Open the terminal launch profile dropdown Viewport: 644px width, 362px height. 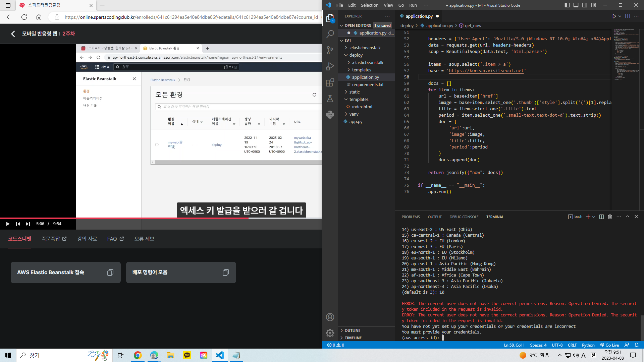point(594,217)
